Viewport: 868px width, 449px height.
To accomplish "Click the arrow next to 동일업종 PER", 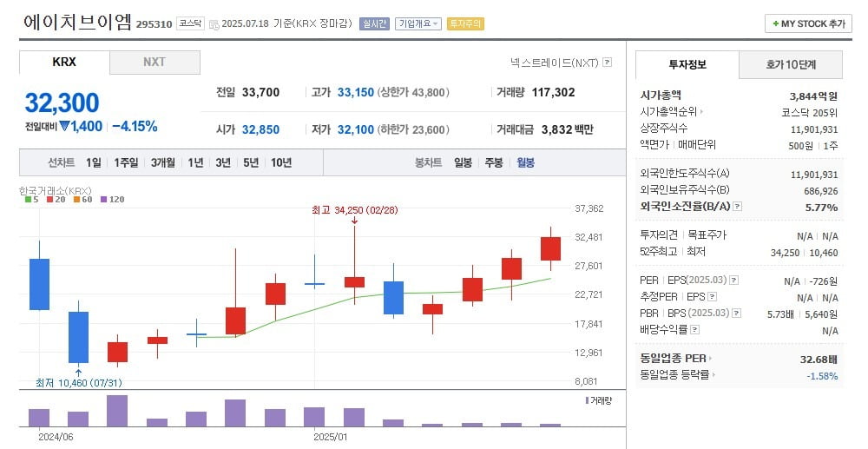I will 711,358.
